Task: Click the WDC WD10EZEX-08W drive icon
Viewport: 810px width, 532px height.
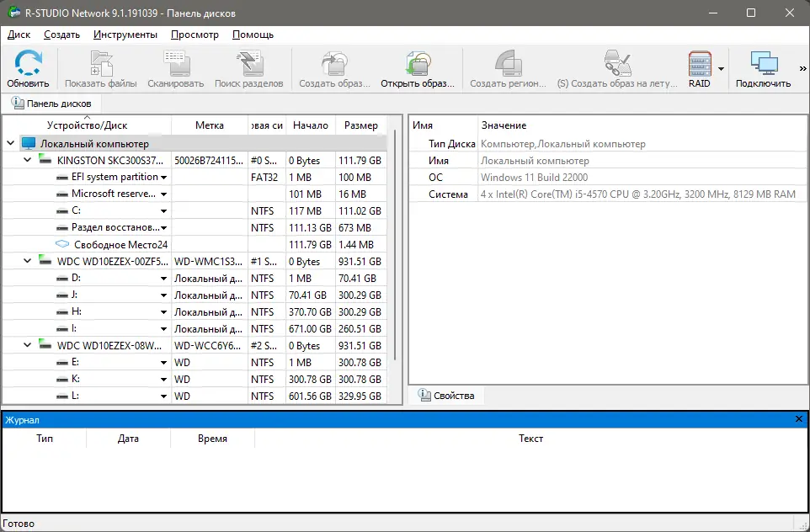Action: click(x=45, y=345)
